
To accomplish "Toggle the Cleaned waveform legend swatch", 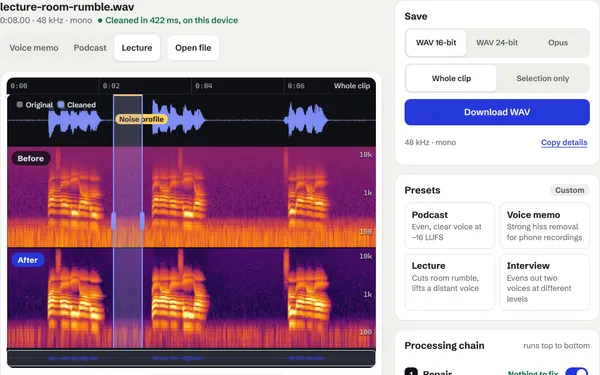I will tap(61, 104).
